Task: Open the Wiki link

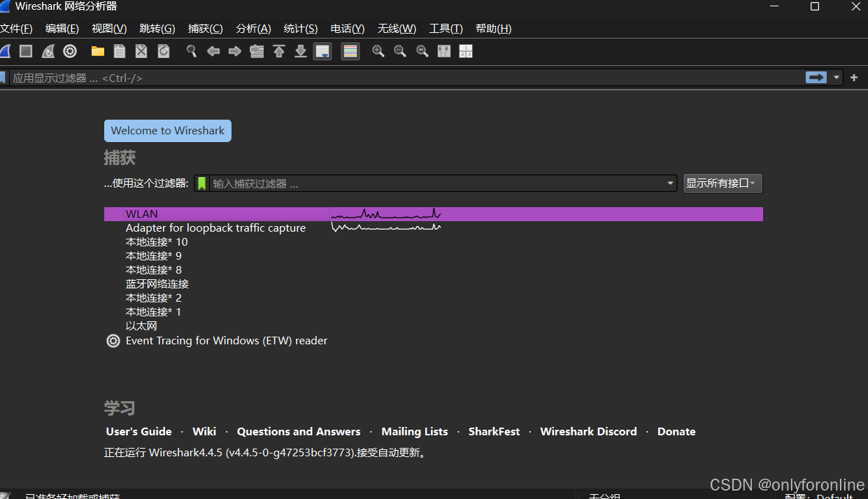Action: (204, 432)
